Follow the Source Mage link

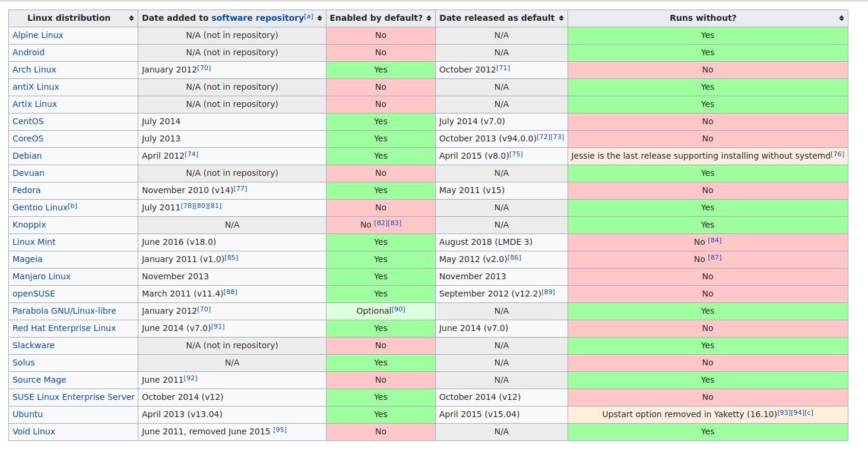pos(39,380)
